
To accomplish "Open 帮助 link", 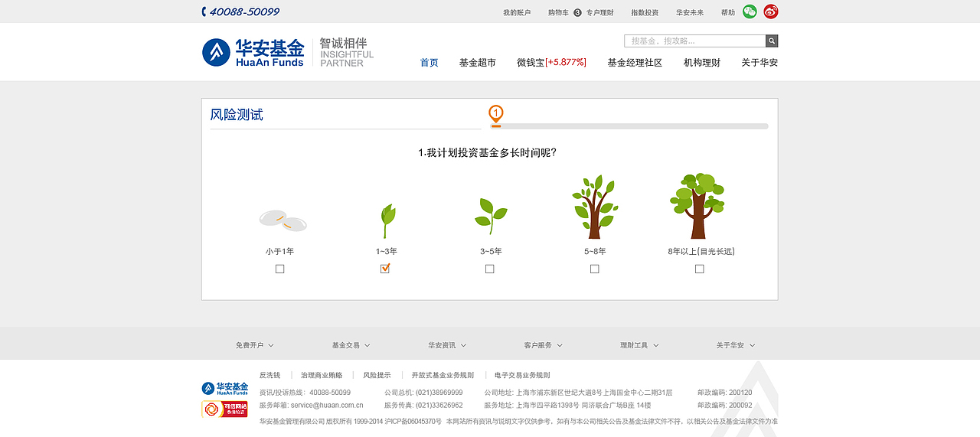I will pos(728,12).
